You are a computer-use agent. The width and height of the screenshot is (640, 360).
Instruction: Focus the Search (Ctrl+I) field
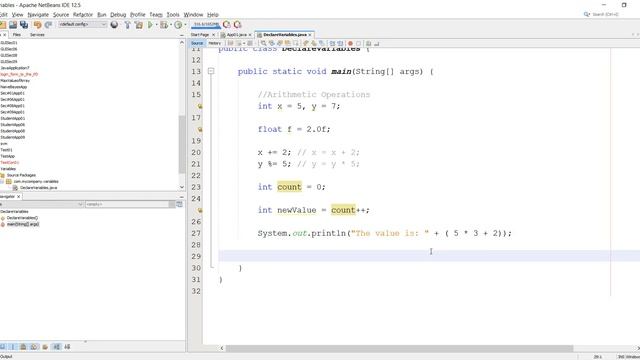[x=605, y=14]
